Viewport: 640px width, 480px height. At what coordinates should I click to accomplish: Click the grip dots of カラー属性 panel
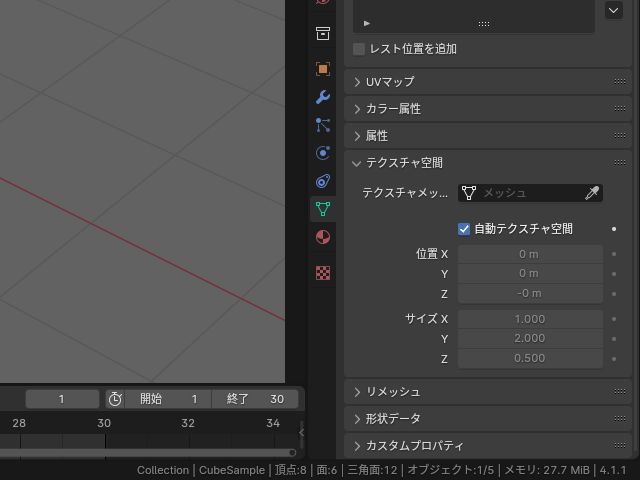pyautogui.click(x=620, y=109)
